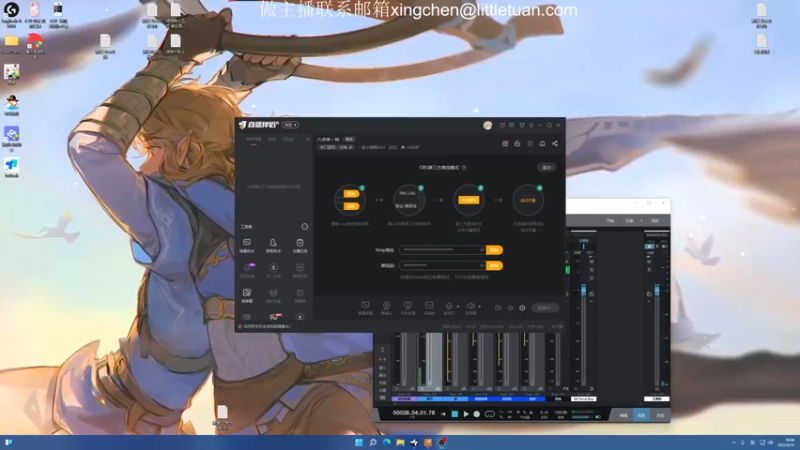
Task: Open taskbar Search icon
Action: point(373,442)
